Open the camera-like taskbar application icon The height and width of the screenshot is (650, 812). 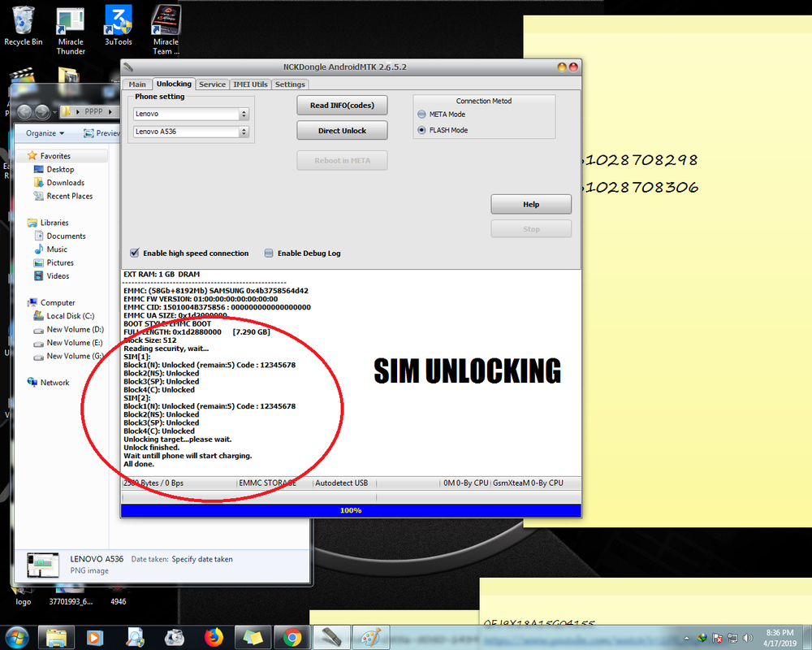click(x=175, y=637)
